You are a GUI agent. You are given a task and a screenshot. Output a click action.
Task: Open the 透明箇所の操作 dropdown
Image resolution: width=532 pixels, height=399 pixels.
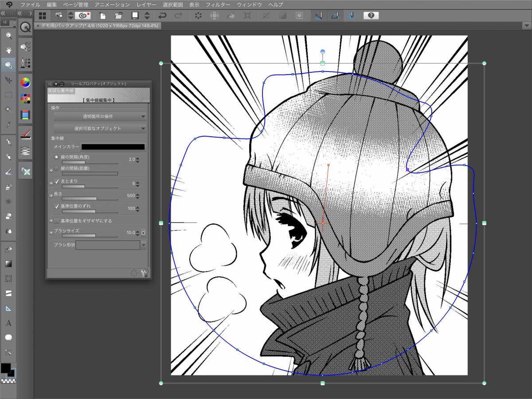tap(98, 116)
